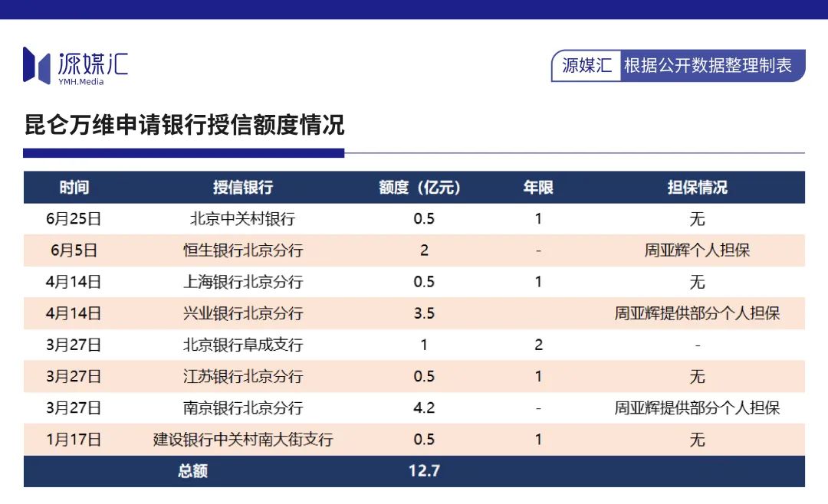828x504 pixels.
Task: Click the amount 4.2 cell
Action: click(x=424, y=408)
